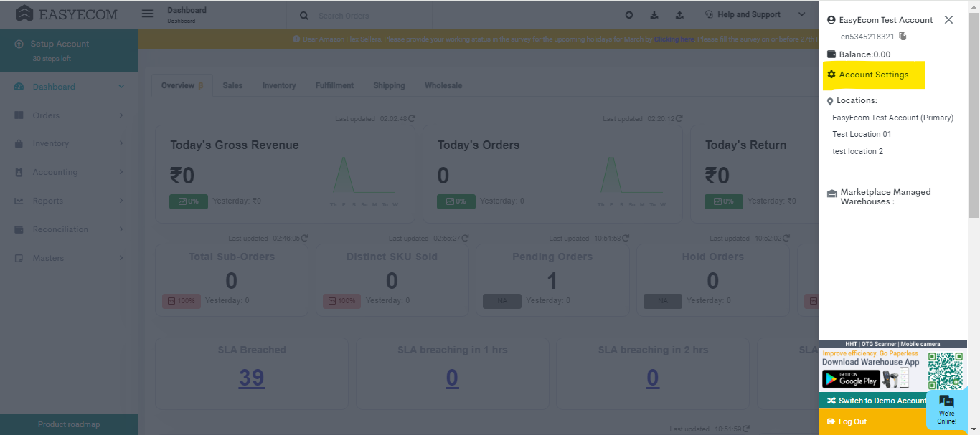Open the We're Online chat widget
Screen dimensions: 980x435
click(x=946, y=409)
